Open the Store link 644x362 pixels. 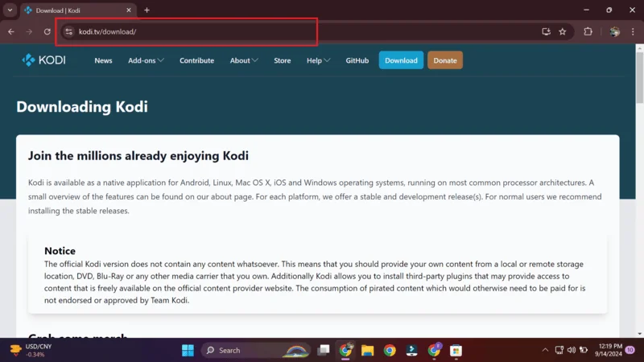283,60
